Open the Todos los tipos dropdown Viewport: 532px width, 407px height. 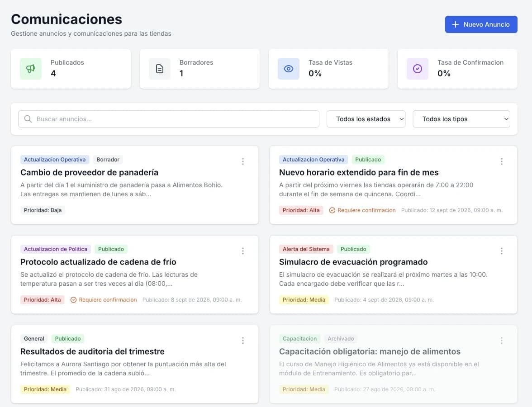(461, 119)
